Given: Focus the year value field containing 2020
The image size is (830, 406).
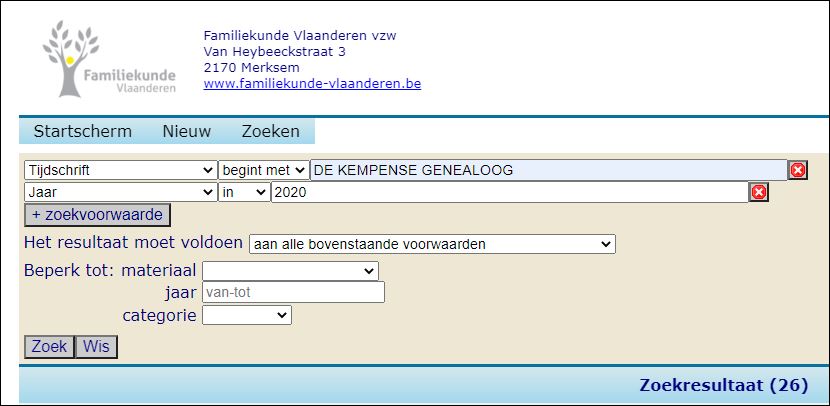Looking at the screenshot, I should (x=509, y=192).
